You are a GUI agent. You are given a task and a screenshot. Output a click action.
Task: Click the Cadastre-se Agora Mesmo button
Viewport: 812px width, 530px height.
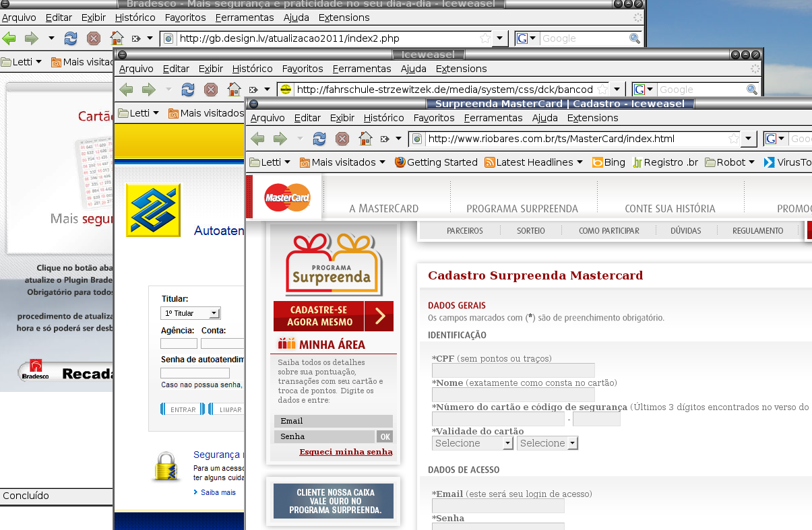point(334,317)
